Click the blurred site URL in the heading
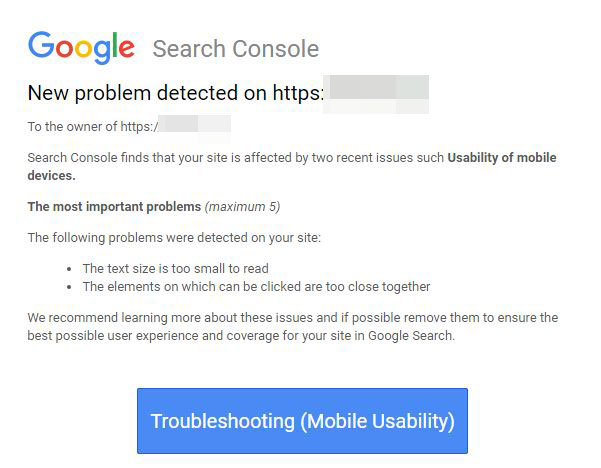This screenshot has height=468, width=601. pos(377,93)
